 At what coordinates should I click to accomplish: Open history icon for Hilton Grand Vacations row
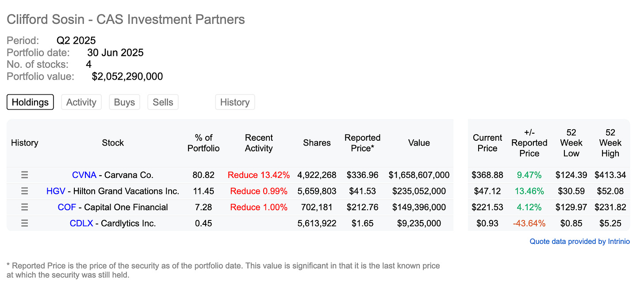[x=25, y=191]
